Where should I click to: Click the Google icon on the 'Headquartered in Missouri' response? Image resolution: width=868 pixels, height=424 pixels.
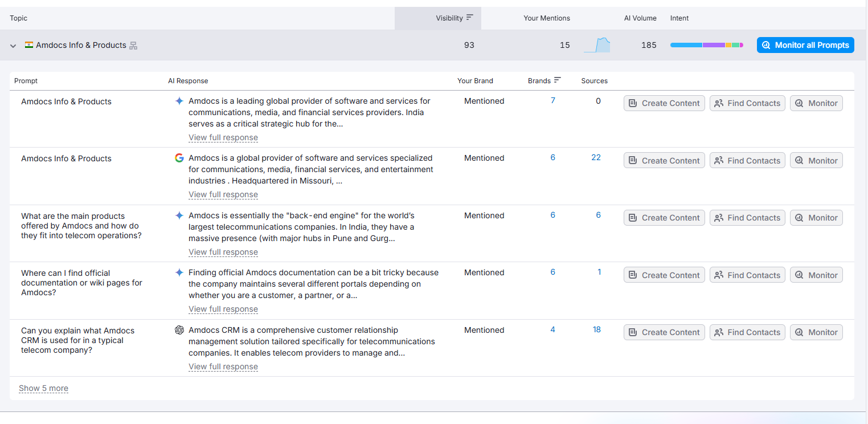click(179, 158)
